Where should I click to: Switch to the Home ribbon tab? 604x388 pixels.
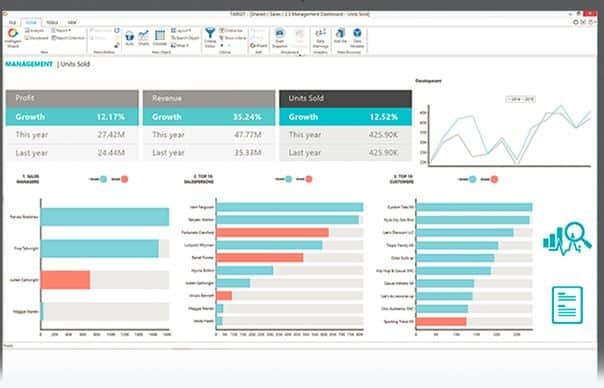[x=31, y=22]
